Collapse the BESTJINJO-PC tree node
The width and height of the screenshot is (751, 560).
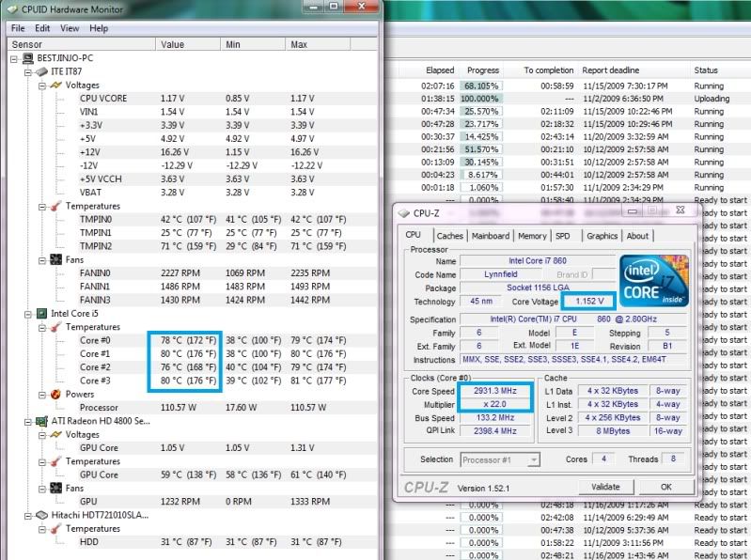pyautogui.click(x=13, y=58)
